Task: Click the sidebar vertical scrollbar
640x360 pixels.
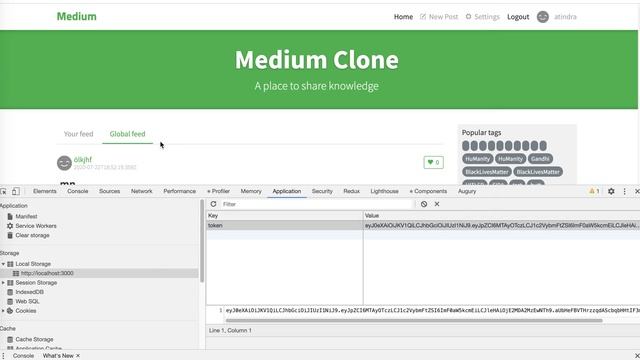Action: point(202,241)
